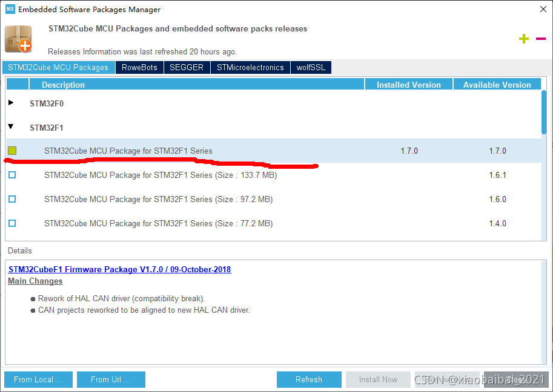Check the STM32F1 package 97.2 MB checkbox
The image size is (553, 392).
(x=12, y=200)
